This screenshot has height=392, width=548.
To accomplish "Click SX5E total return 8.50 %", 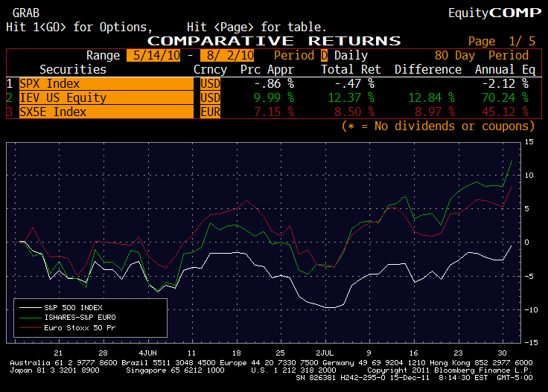I will 354,112.
